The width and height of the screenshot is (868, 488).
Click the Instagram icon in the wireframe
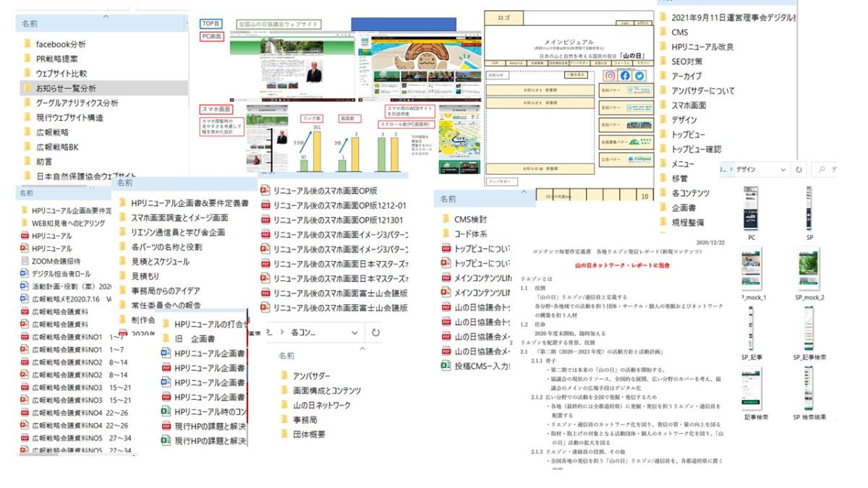point(610,75)
